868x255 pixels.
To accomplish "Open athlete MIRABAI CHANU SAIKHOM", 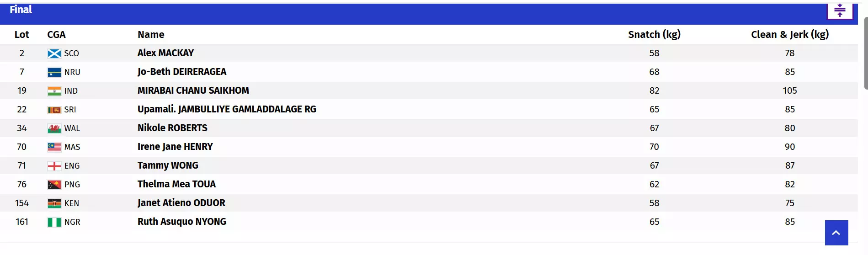I will (x=193, y=90).
